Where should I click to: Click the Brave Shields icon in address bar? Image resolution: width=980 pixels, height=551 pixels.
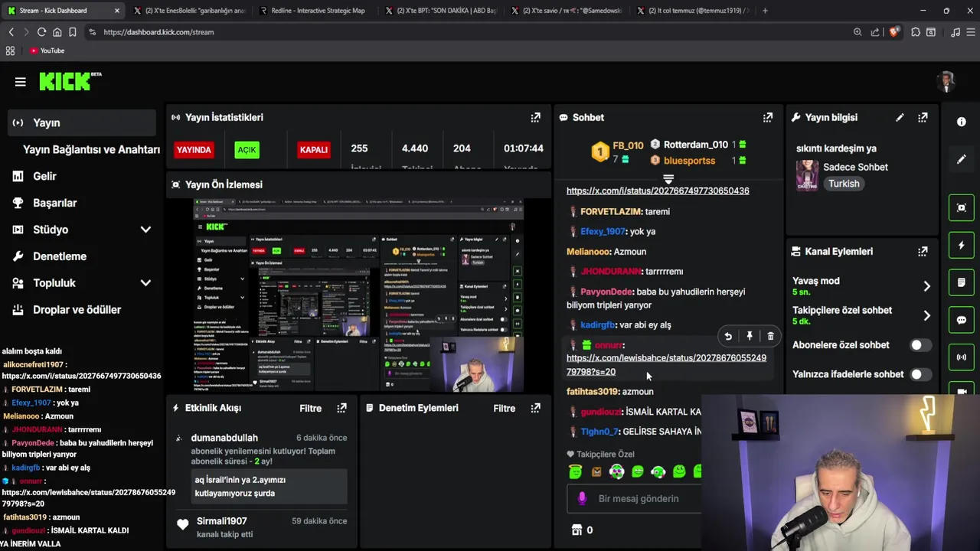[x=893, y=32]
